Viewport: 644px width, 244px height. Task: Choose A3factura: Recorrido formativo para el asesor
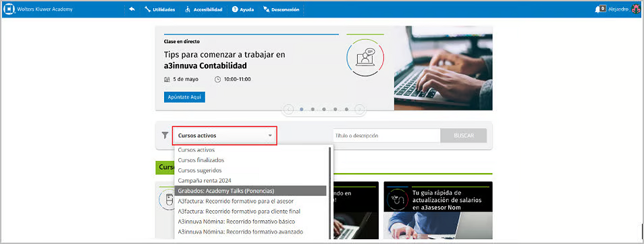click(x=250, y=201)
